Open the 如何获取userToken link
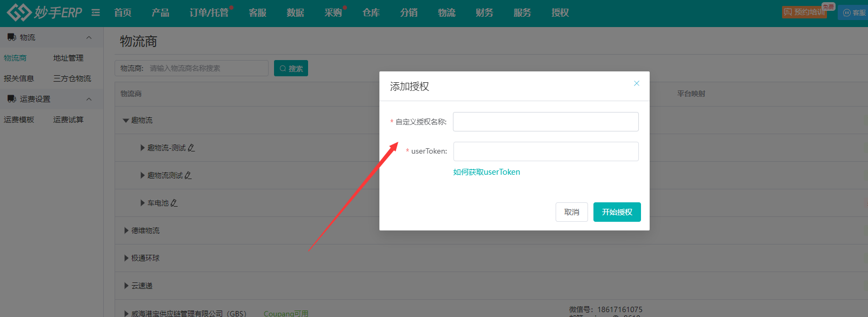 click(x=486, y=172)
